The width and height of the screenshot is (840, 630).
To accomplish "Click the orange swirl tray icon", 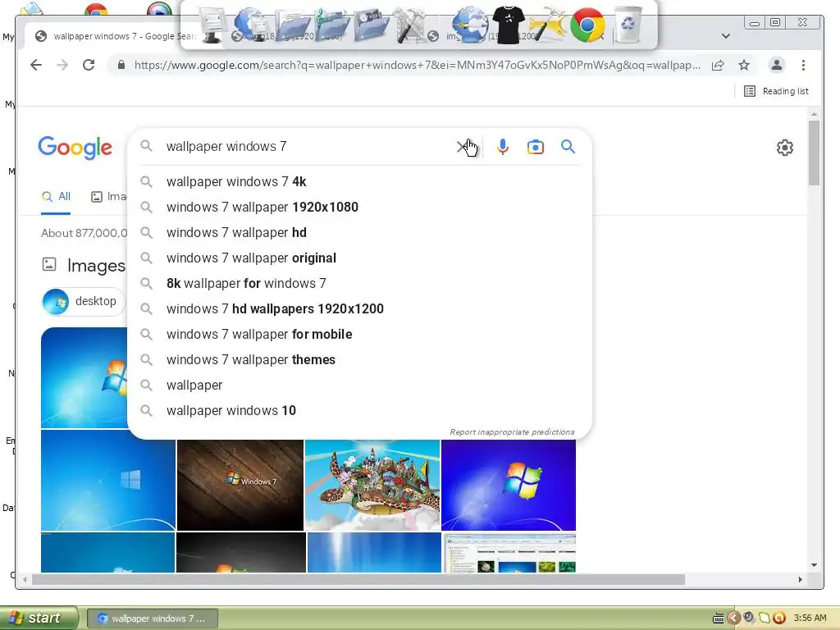I will pyautogui.click(x=779, y=619).
